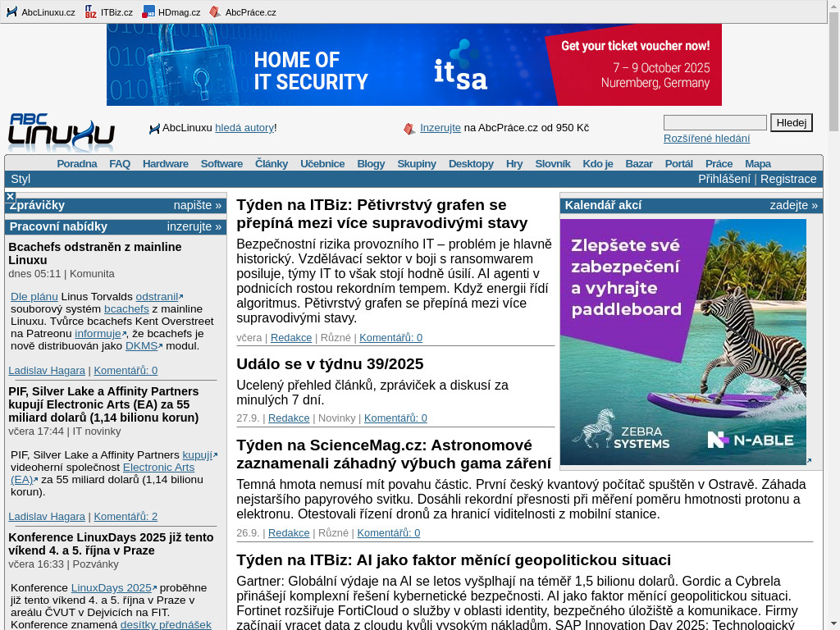Open the Skupiny menu item
This screenshot has width=840, height=630.
coord(416,163)
